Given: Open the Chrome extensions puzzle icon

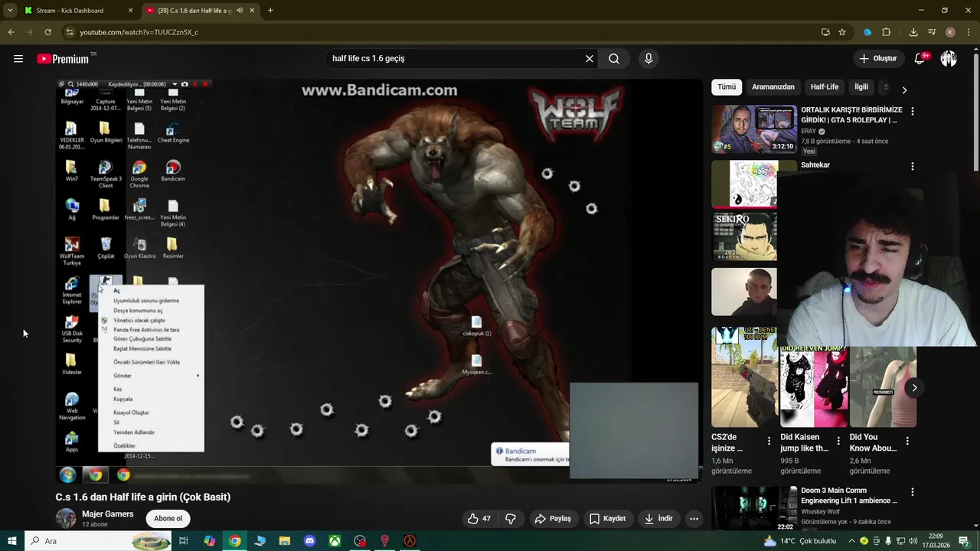Looking at the screenshot, I should [x=887, y=32].
